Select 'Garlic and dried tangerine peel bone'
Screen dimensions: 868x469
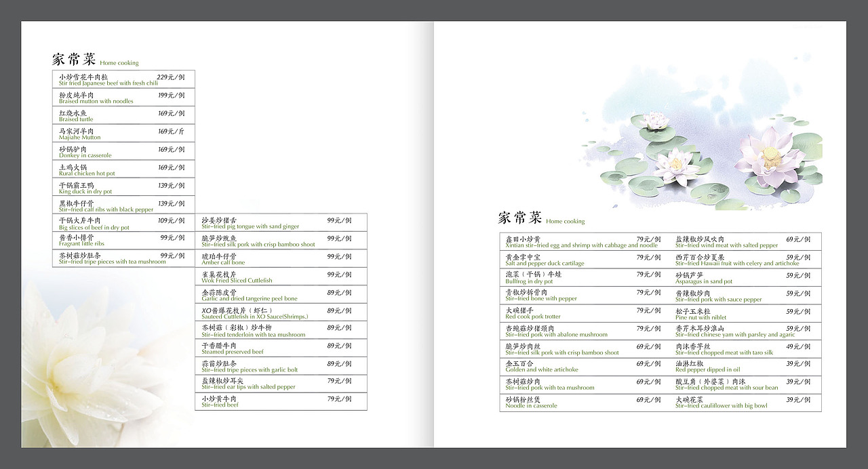pos(250,299)
